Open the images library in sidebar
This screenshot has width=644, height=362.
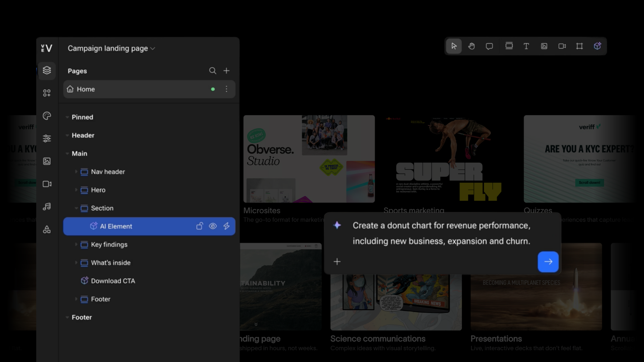pos(47,161)
